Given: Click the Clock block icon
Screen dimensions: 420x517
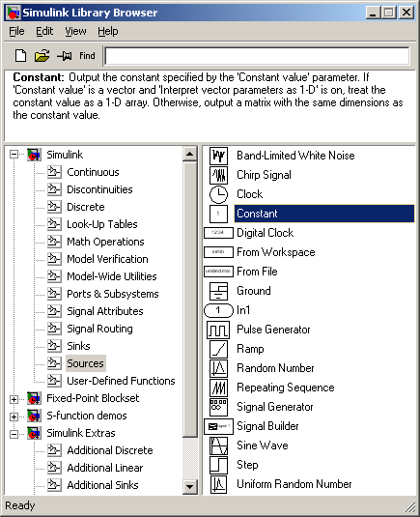Looking at the screenshot, I should point(218,194).
